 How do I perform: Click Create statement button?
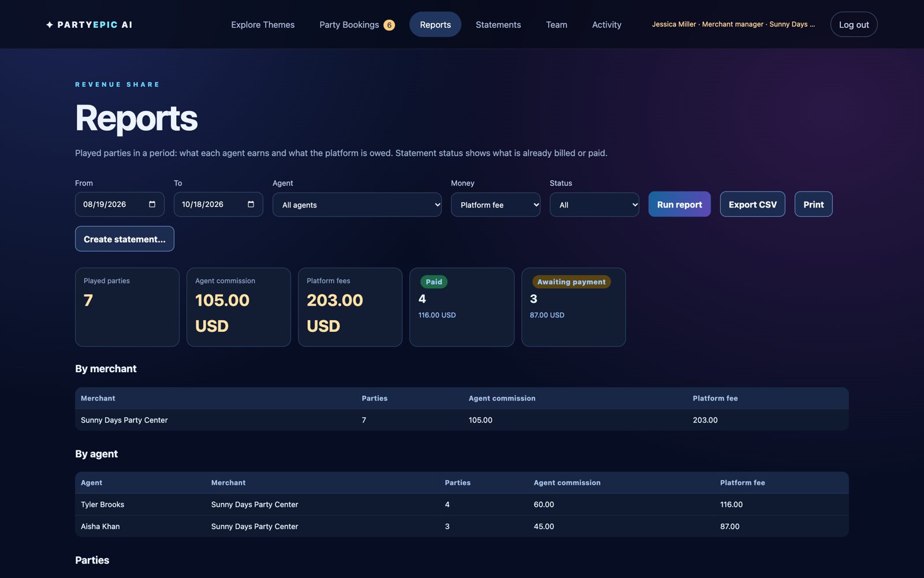click(125, 239)
